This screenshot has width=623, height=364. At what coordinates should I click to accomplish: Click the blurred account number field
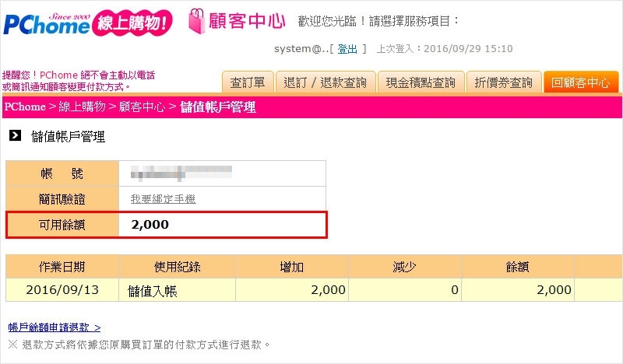point(182,173)
